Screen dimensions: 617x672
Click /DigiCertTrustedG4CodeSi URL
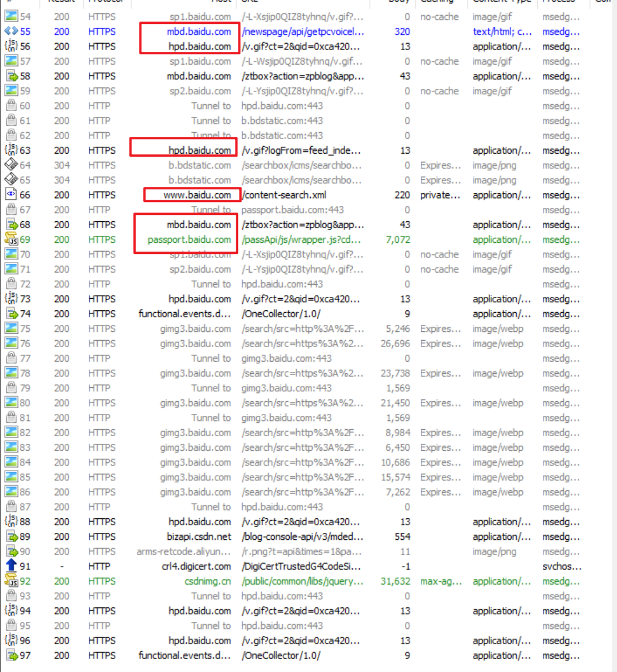pyautogui.click(x=301, y=566)
